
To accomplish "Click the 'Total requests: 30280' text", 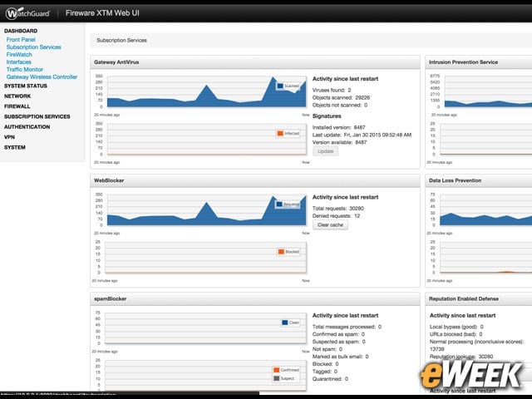I will [x=338, y=209].
